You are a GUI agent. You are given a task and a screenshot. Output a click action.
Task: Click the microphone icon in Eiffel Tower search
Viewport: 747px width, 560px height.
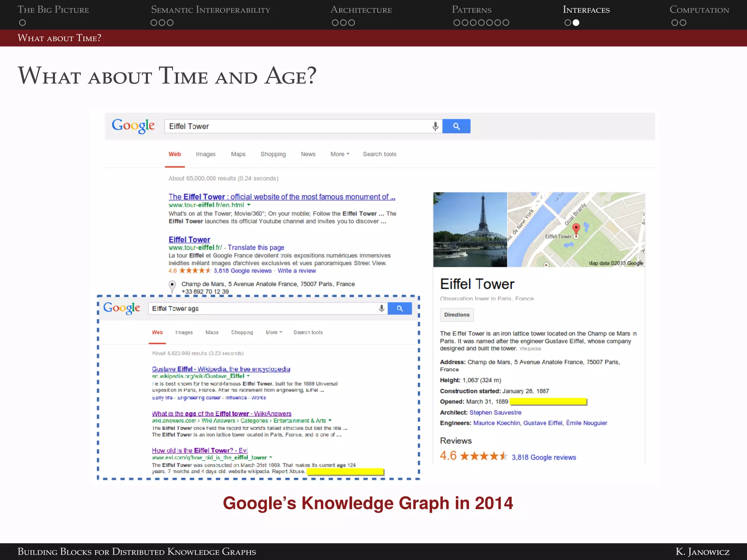tap(435, 127)
